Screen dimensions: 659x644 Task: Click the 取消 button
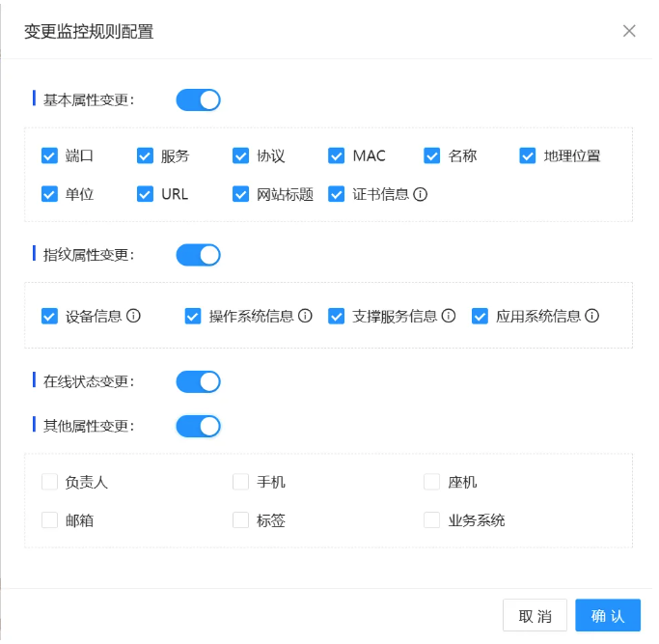pyautogui.click(x=535, y=616)
